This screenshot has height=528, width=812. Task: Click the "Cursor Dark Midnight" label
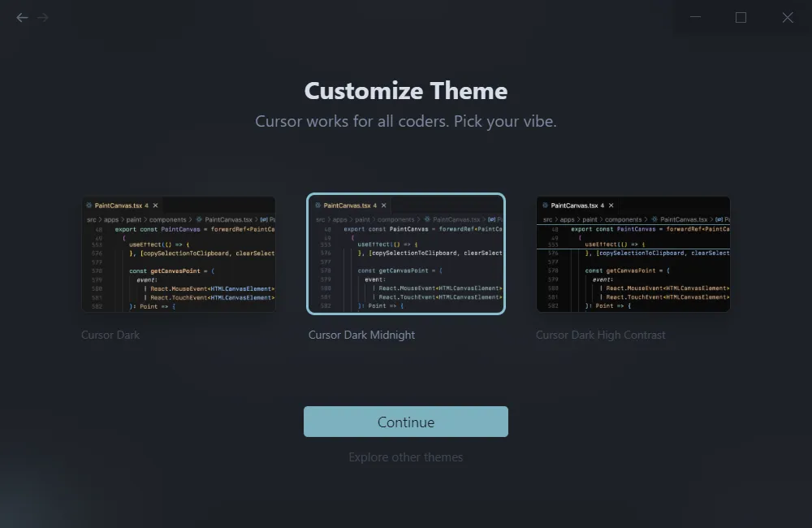pos(361,335)
